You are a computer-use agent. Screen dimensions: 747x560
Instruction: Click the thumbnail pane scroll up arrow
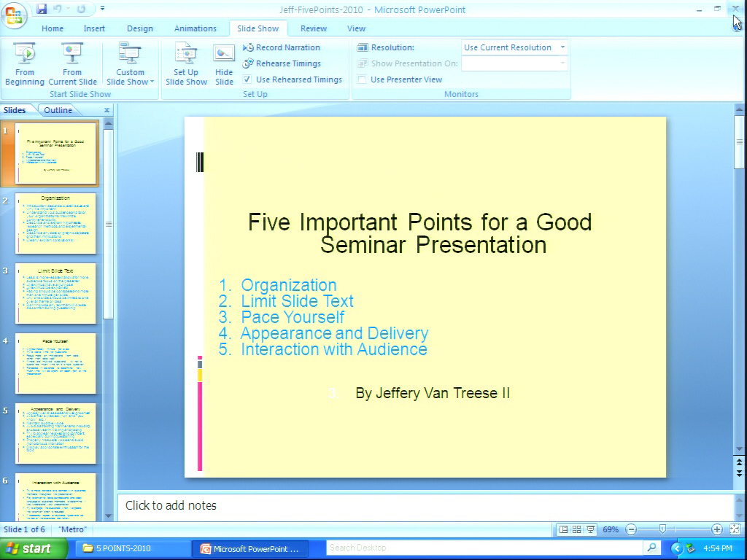tap(108, 124)
